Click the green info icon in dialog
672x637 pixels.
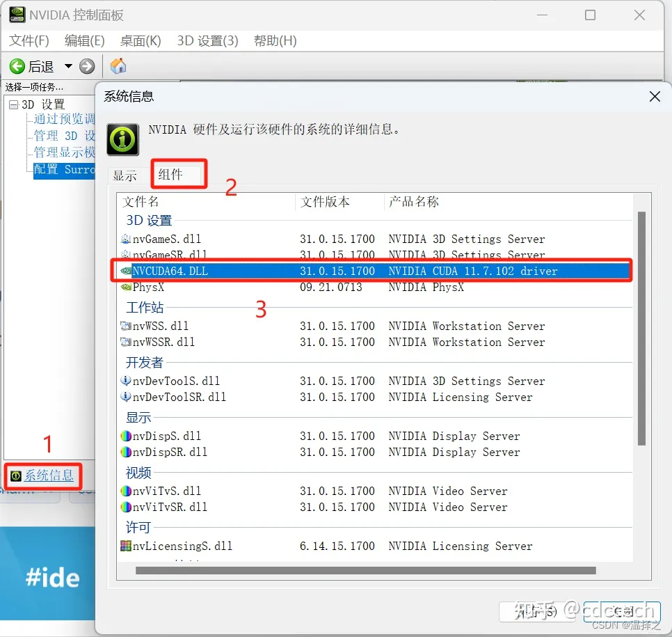tap(123, 139)
